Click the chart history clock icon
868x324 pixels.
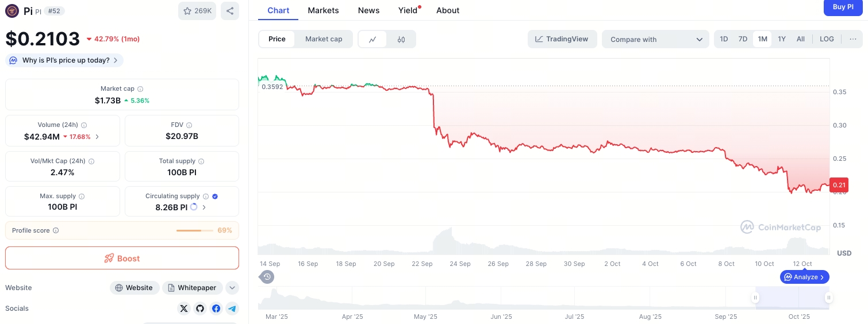[267, 277]
